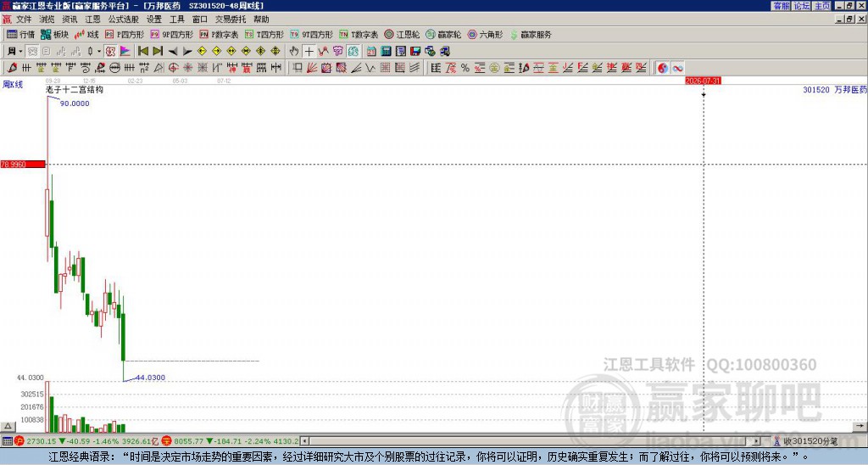
Task: Step chart right with black right arrow
Action: point(187,51)
